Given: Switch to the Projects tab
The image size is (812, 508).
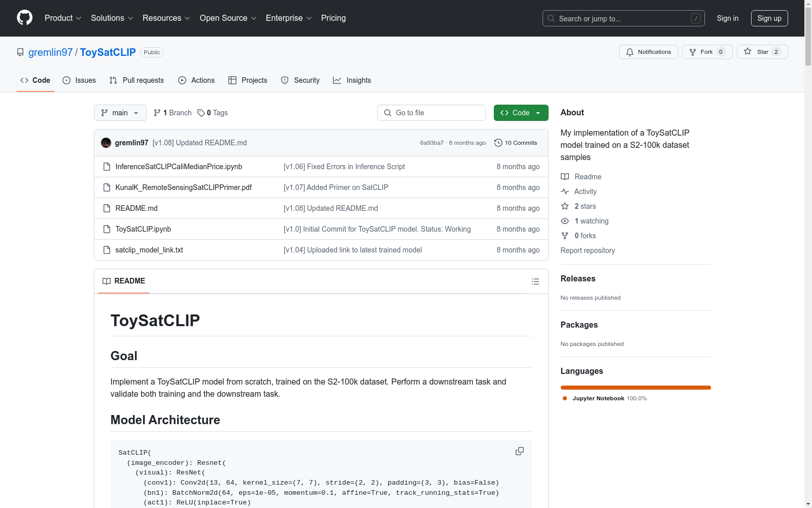Looking at the screenshot, I should [x=248, y=80].
